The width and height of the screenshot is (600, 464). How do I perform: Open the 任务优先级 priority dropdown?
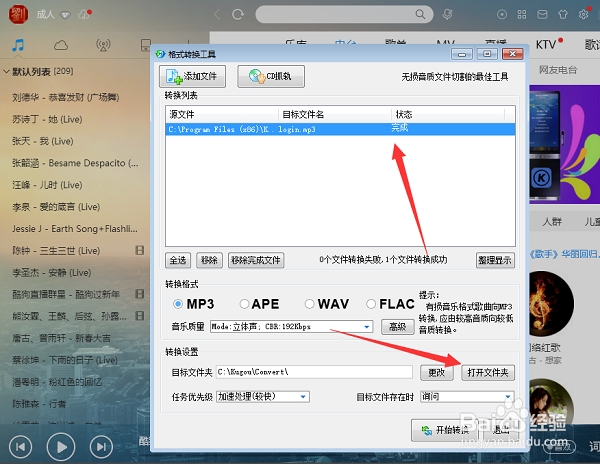[263, 397]
